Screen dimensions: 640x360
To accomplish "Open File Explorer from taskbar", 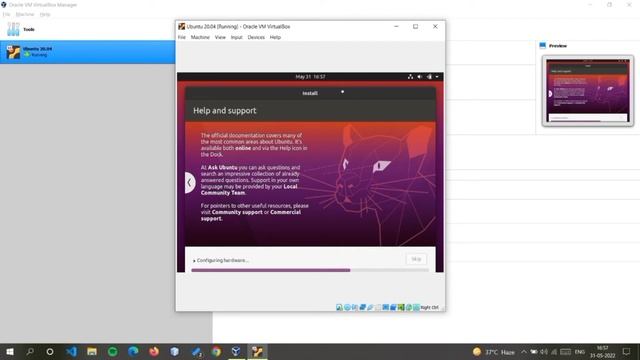I will pos(92,351).
